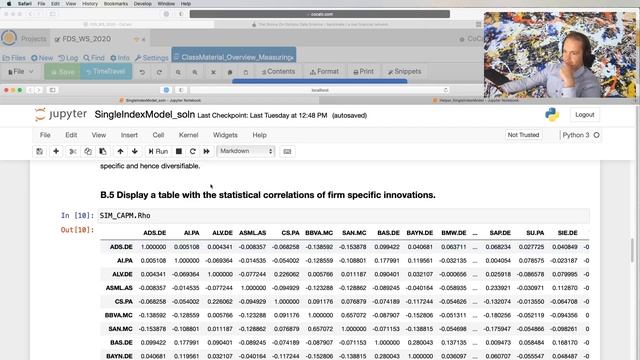Viewport: 640px width, 360px height.
Task: Click the Not Trusted notebook button
Action: (x=523, y=135)
